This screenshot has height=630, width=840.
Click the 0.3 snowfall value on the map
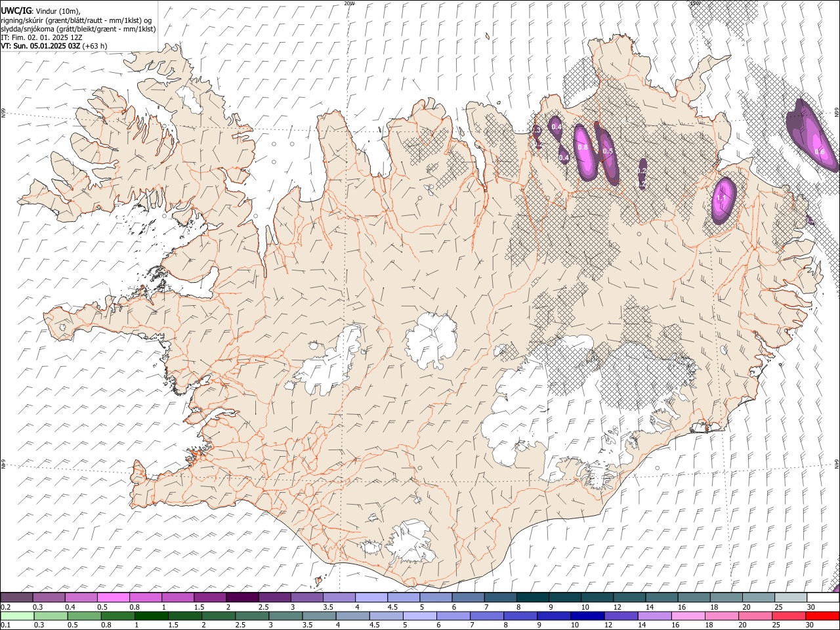535,131
